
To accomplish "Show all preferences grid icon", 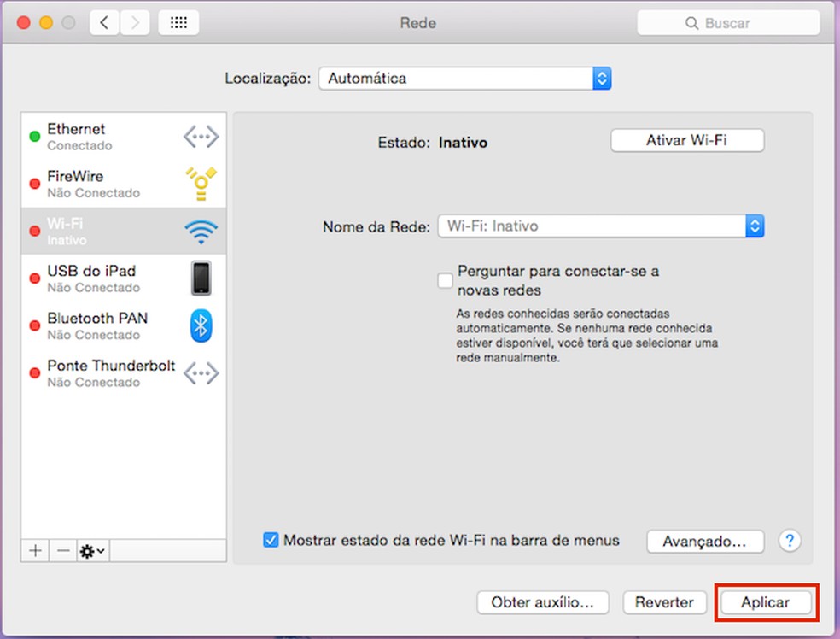I will click(x=178, y=23).
